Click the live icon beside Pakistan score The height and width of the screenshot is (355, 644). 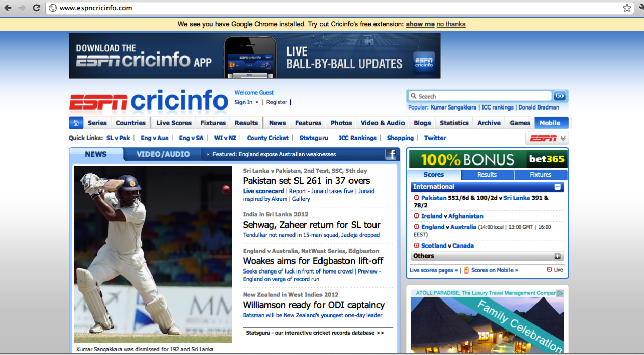pyautogui.click(x=416, y=198)
